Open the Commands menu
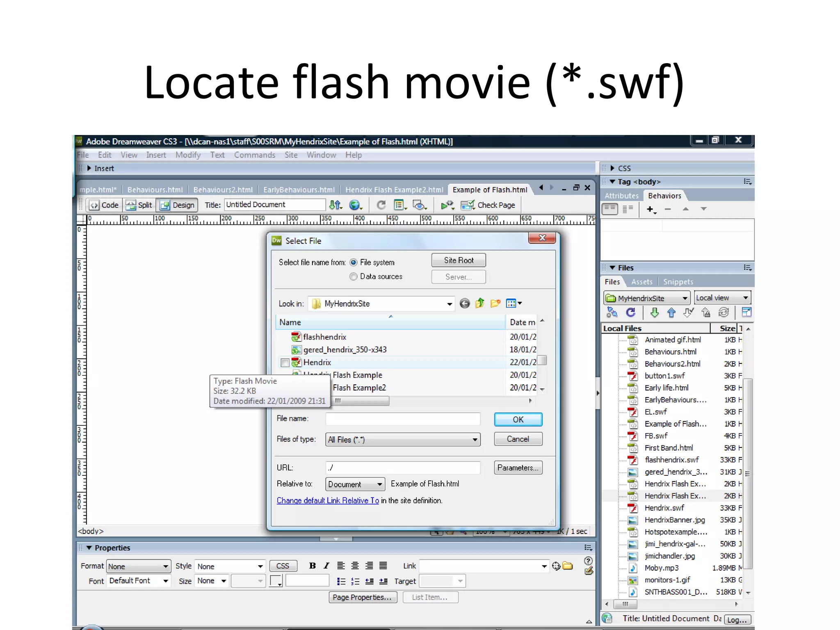Viewport: 840px width, 630px height. pos(255,155)
